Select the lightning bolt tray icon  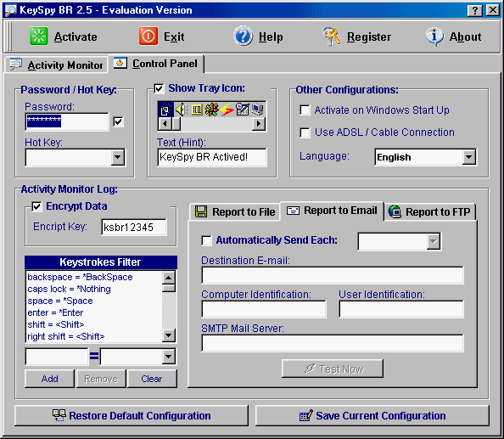coord(227,110)
